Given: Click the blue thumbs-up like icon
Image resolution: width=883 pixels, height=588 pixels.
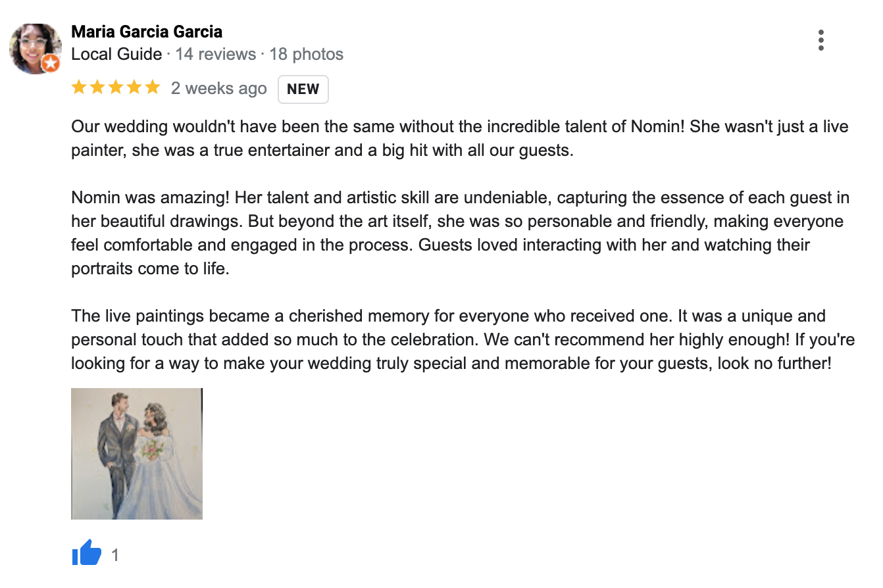Looking at the screenshot, I should 86,554.
